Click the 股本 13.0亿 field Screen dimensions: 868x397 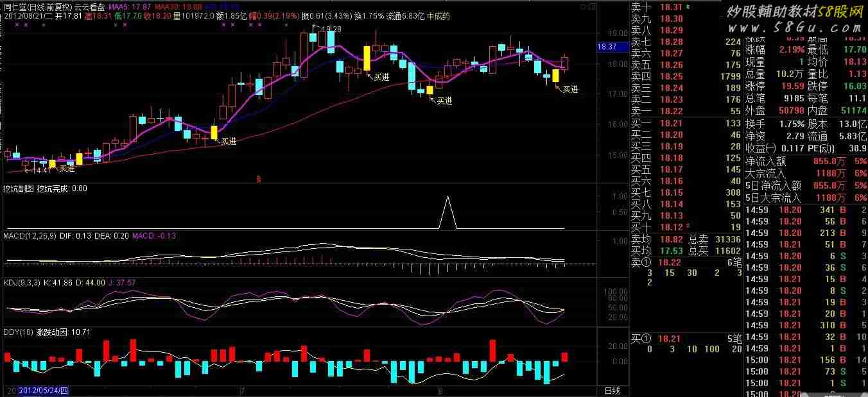[837, 124]
